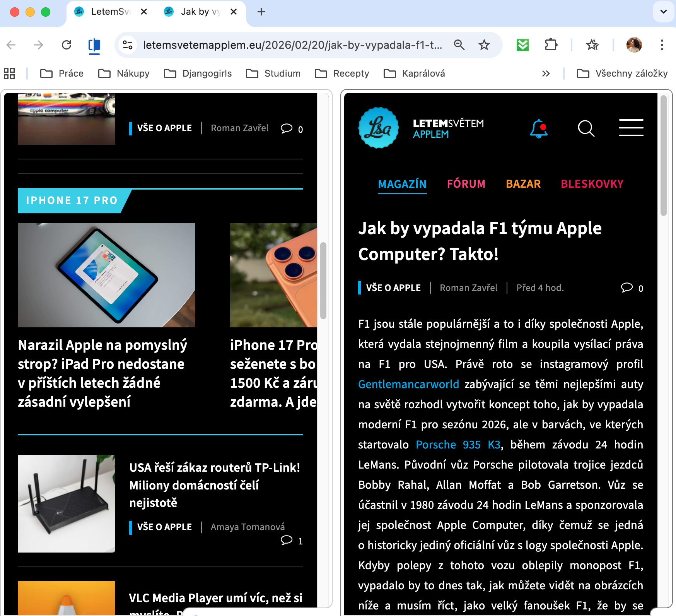Click author Amaya Tomanová
This screenshot has height=616, width=676.
(x=248, y=527)
